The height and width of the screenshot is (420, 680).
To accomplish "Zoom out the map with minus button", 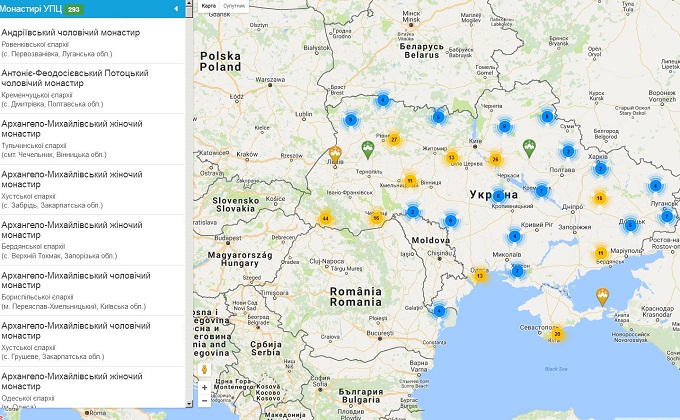I will click(205, 400).
